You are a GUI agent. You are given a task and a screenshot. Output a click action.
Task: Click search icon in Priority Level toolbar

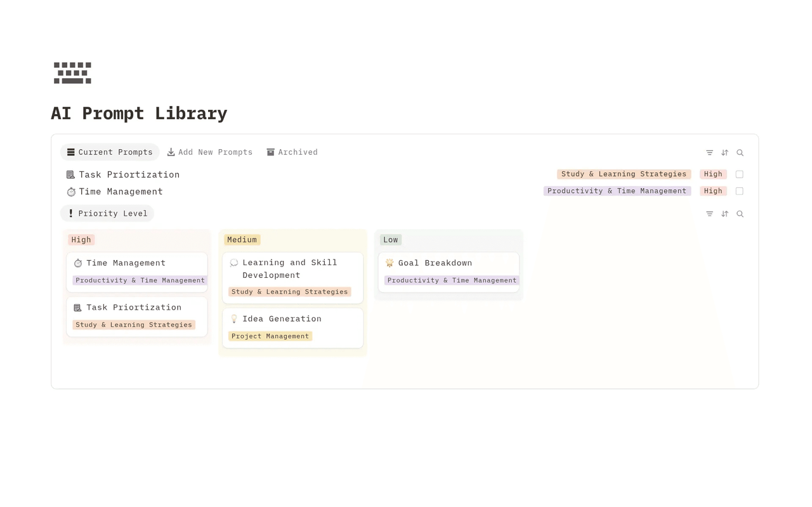click(x=740, y=214)
